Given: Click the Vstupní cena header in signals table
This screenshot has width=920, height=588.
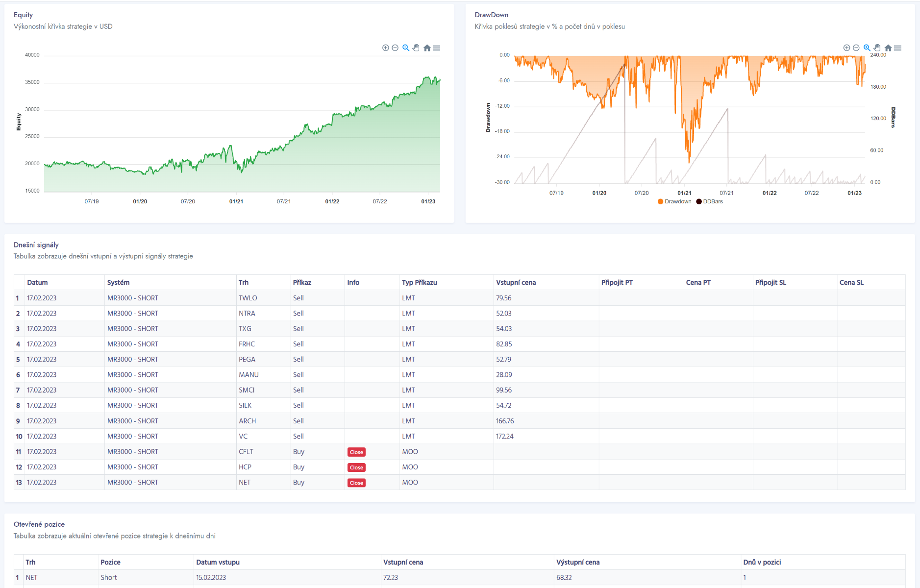Looking at the screenshot, I should pos(516,282).
